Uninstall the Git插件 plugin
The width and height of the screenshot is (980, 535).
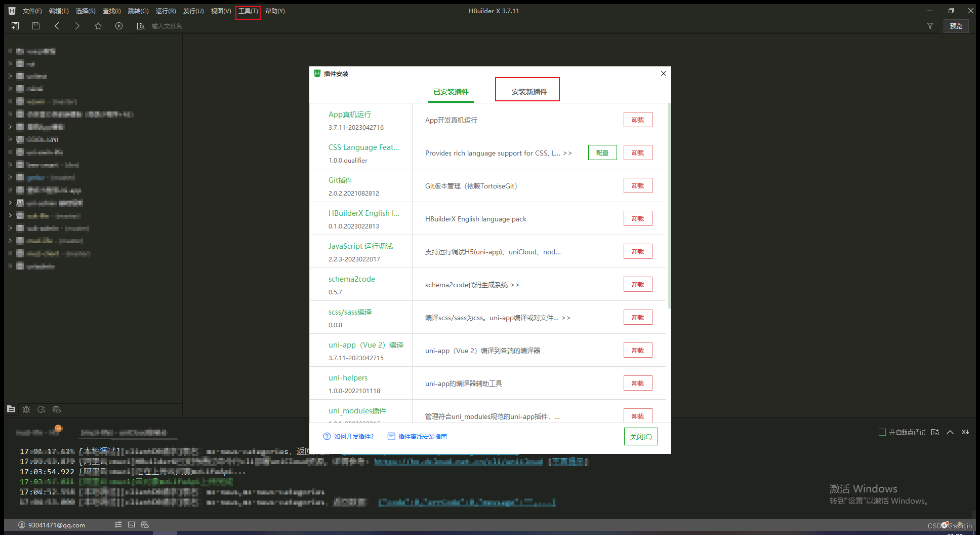(x=638, y=186)
